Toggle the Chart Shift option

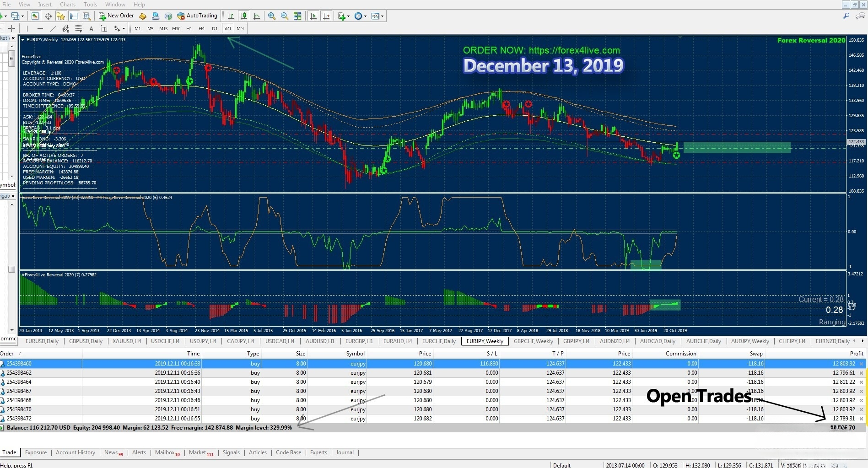click(x=326, y=16)
